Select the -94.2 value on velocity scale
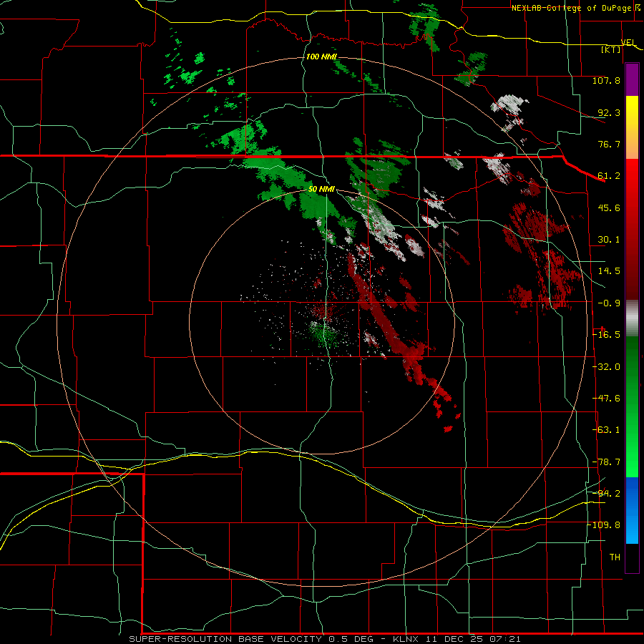This screenshot has width=644, height=644. click(606, 493)
